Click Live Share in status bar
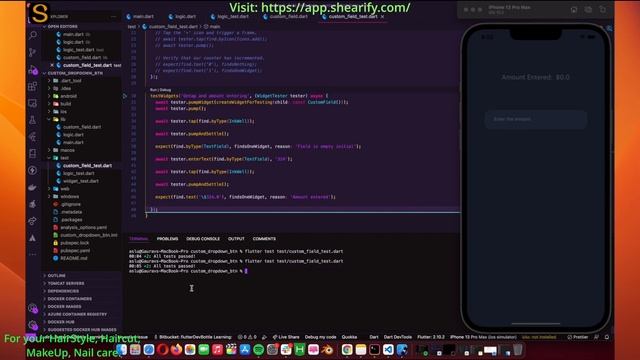Screen dimensions: 640x360 click(x=286, y=337)
